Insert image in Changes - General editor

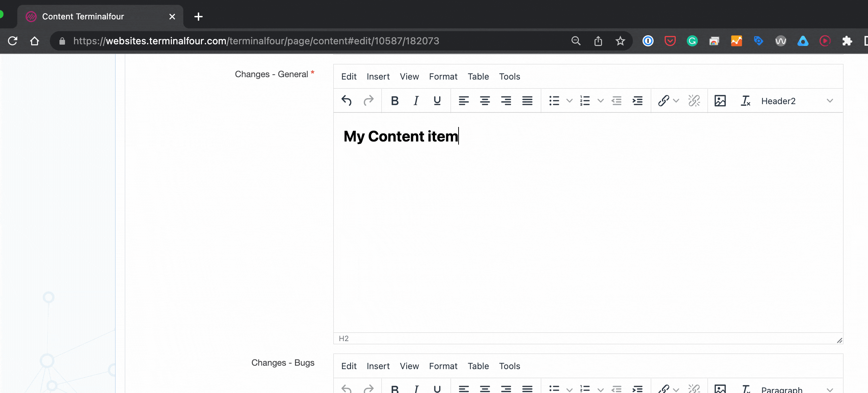[720, 101]
